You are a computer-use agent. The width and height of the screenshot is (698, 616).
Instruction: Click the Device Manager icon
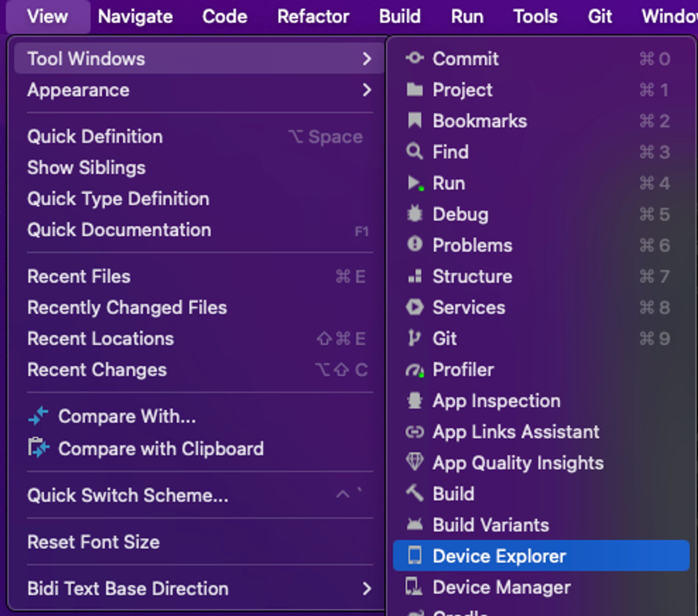click(414, 587)
